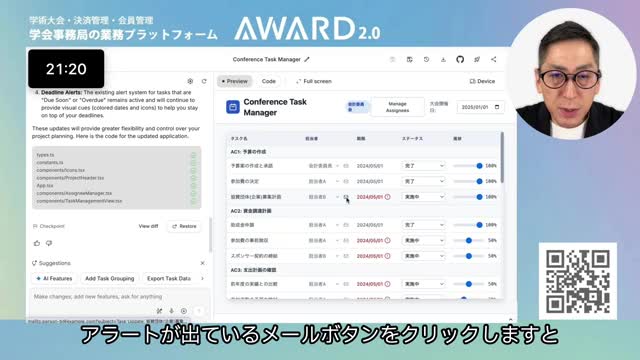Click the Full screen option
This screenshot has width=640, height=360.
[x=314, y=81]
